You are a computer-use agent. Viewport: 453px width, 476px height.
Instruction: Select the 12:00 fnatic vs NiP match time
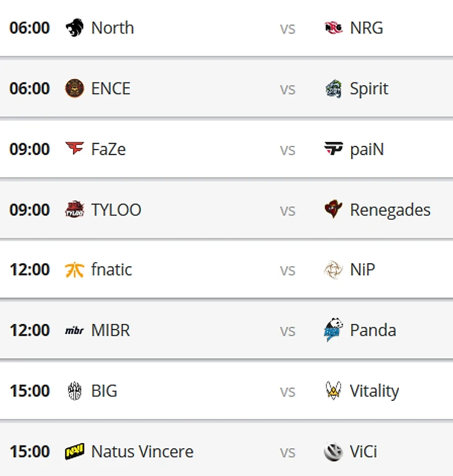click(x=29, y=269)
